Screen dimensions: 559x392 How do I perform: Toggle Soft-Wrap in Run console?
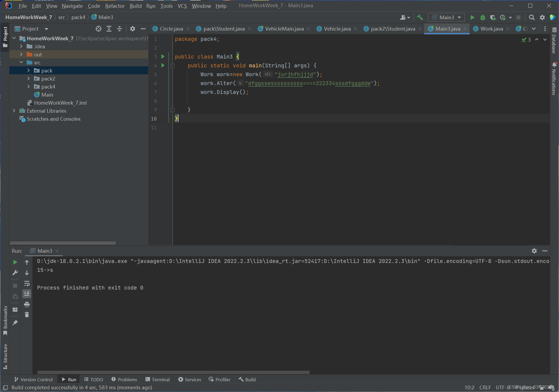[27, 284]
